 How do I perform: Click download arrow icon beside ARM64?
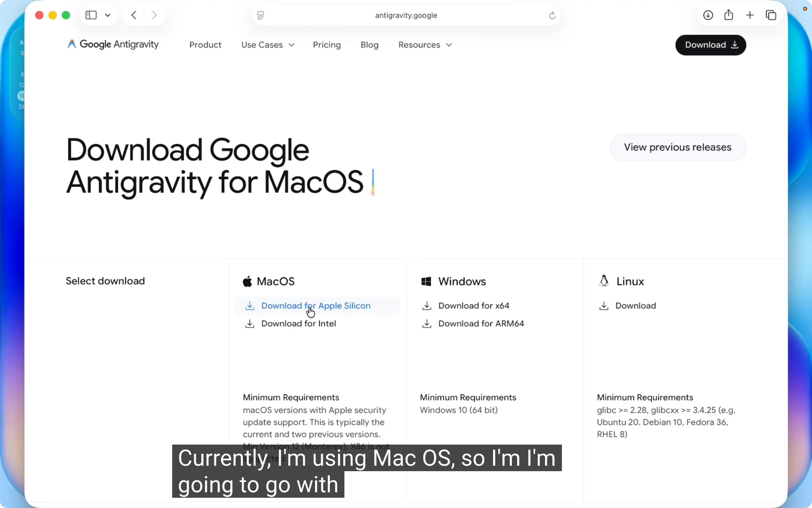427,324
